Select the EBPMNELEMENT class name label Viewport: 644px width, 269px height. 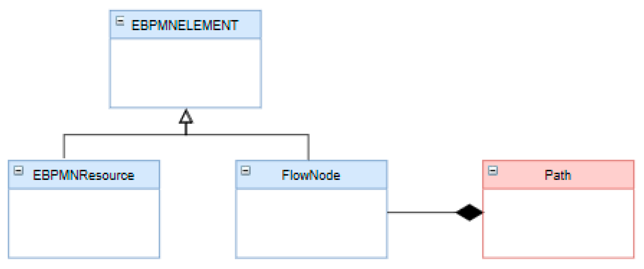tap(185, 25)
